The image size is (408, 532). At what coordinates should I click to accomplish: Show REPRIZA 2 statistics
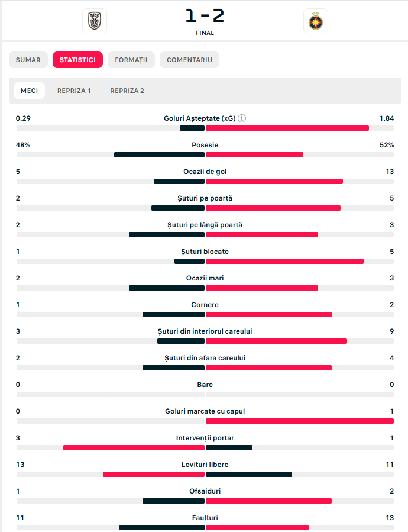click(127, 91)
